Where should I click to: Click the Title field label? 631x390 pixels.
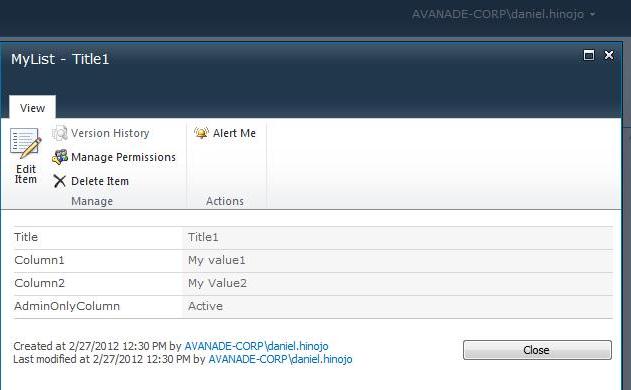[x=26, y=237]
